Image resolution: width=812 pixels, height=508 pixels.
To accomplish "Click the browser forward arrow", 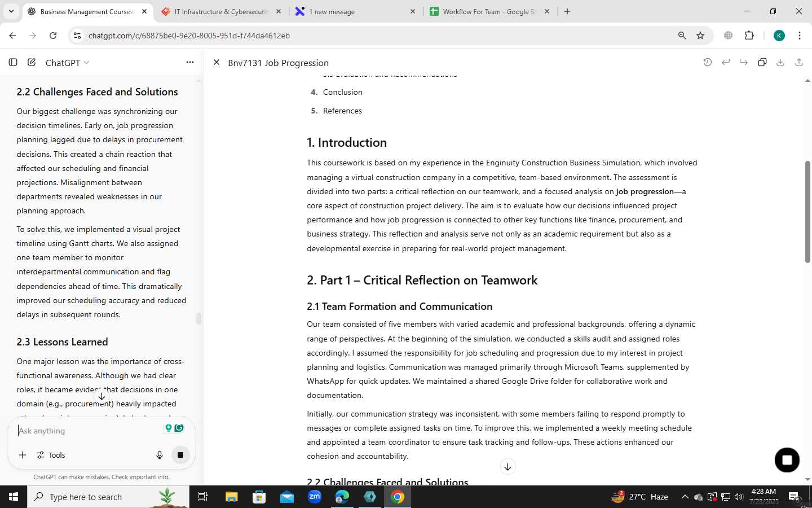I will (33, 36).
